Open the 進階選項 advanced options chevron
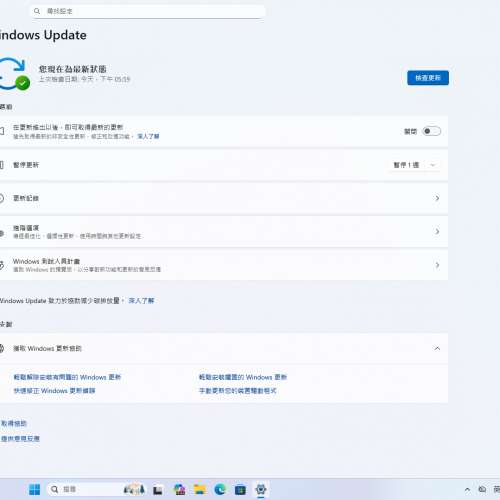This screenshot has width=500, height=500. pyautogui.click(x=437, y=231)
